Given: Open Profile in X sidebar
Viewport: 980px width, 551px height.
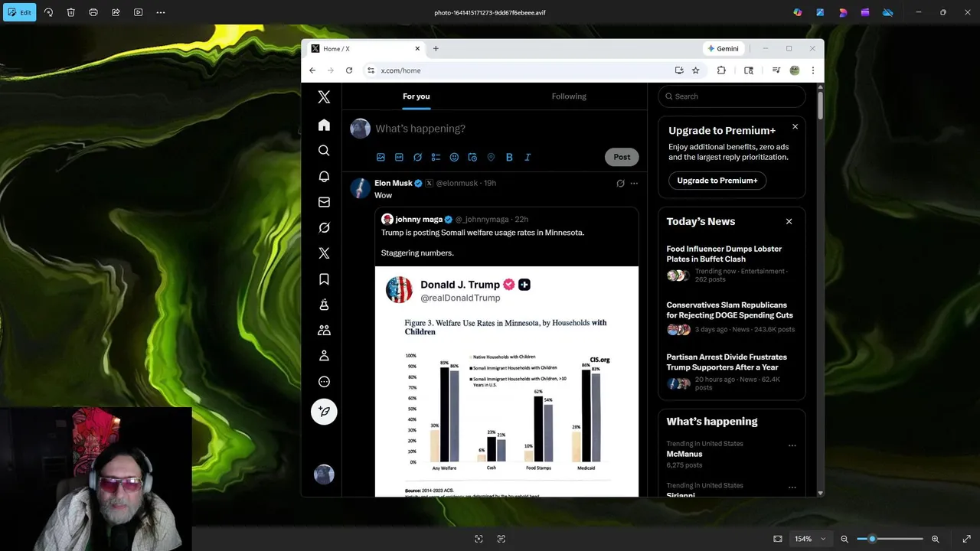Looking at the screenshot, I should click(x=324, y=356).
